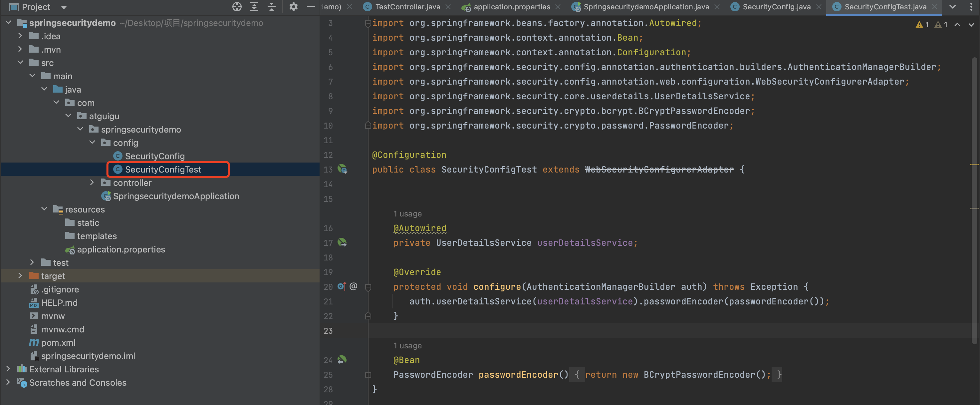Switch to application.properties tab
Image resolution: width=980 pixels, height=405 pixels.
click(511, 7)
